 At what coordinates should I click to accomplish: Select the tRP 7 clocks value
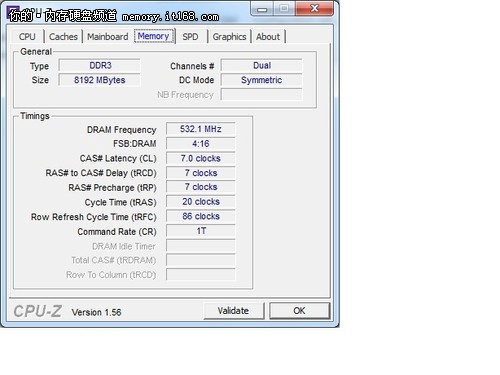click(x=201, y=187)
